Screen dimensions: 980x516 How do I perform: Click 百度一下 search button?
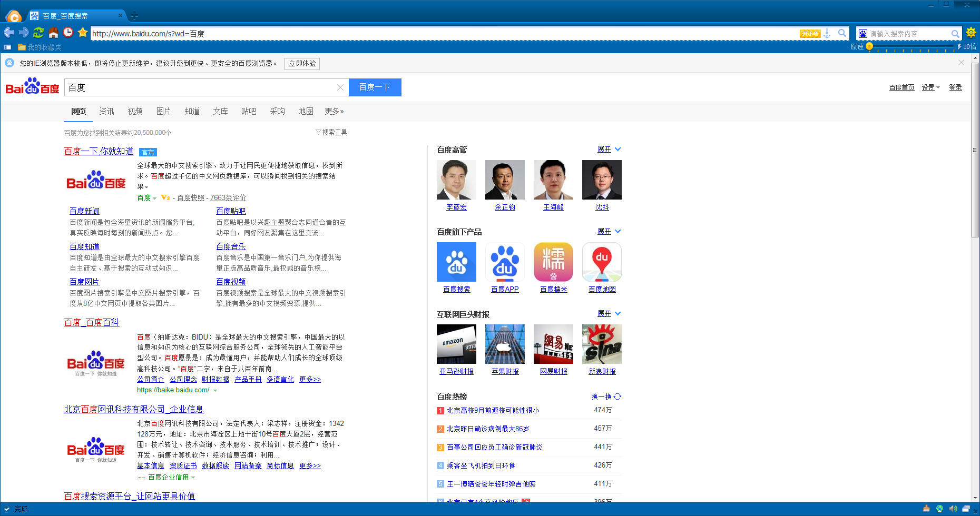click(375, 87)
